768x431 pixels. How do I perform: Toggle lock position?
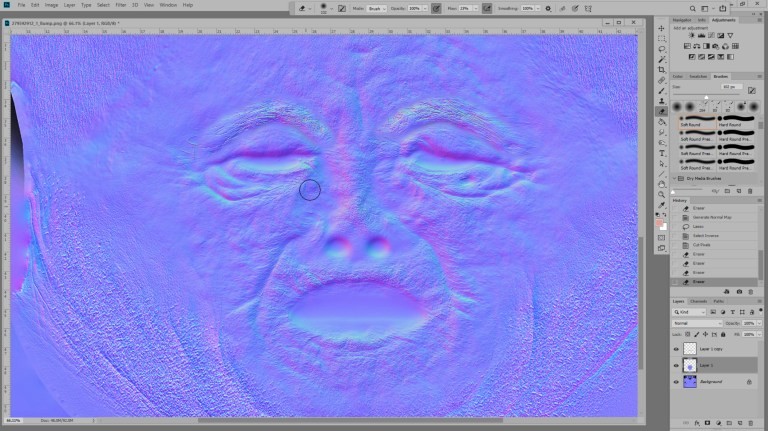click(705, 335)
